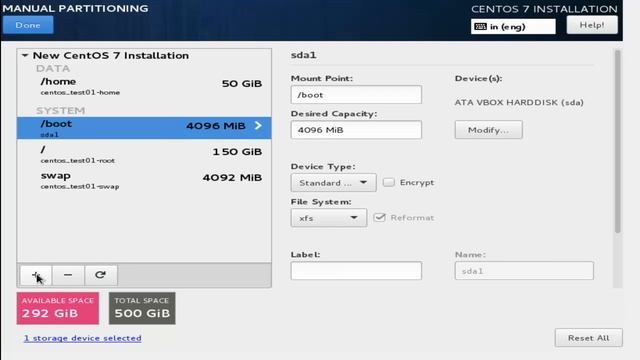640x360 pixels.
Task: Click the 150 GiB size value
Action: pos(237,152)
